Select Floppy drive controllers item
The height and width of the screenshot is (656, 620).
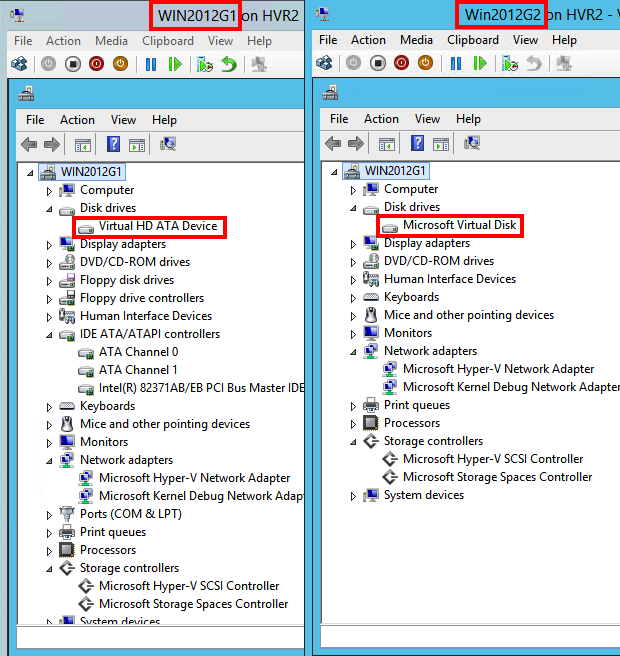[142, 298]
